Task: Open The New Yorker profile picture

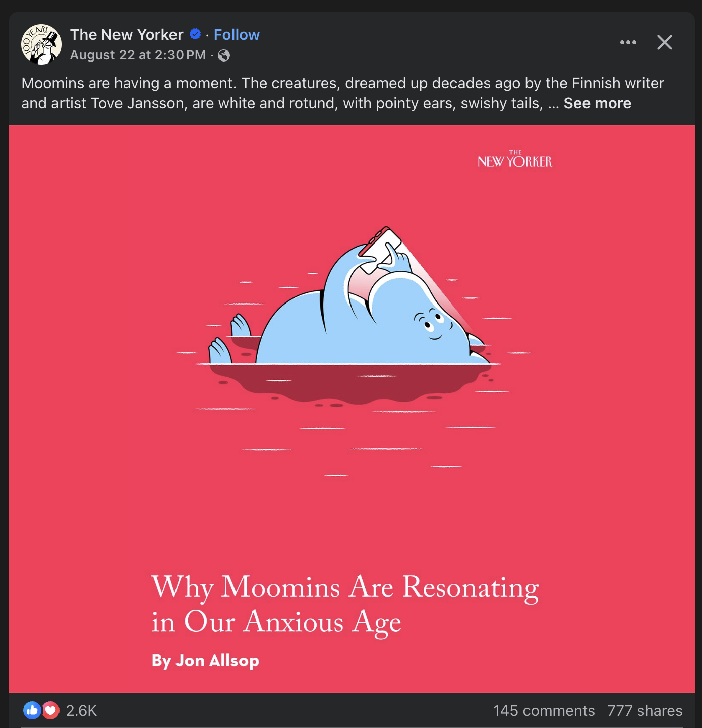Action: point(41,44)
